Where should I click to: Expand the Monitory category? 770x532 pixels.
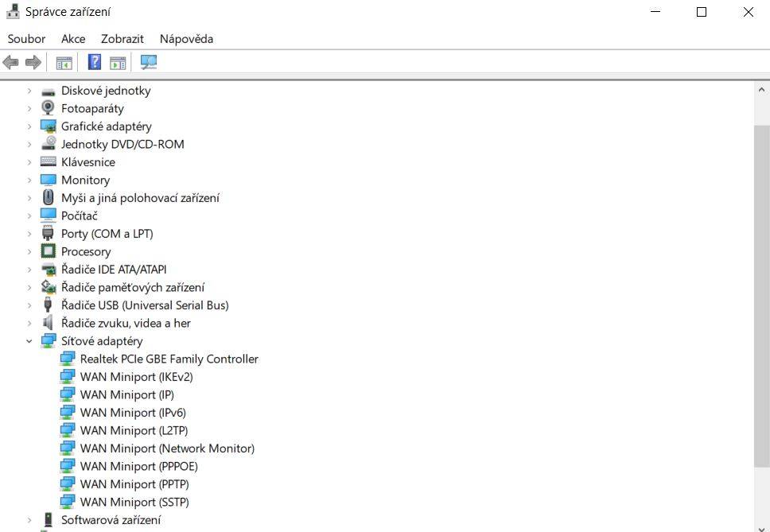29,180
